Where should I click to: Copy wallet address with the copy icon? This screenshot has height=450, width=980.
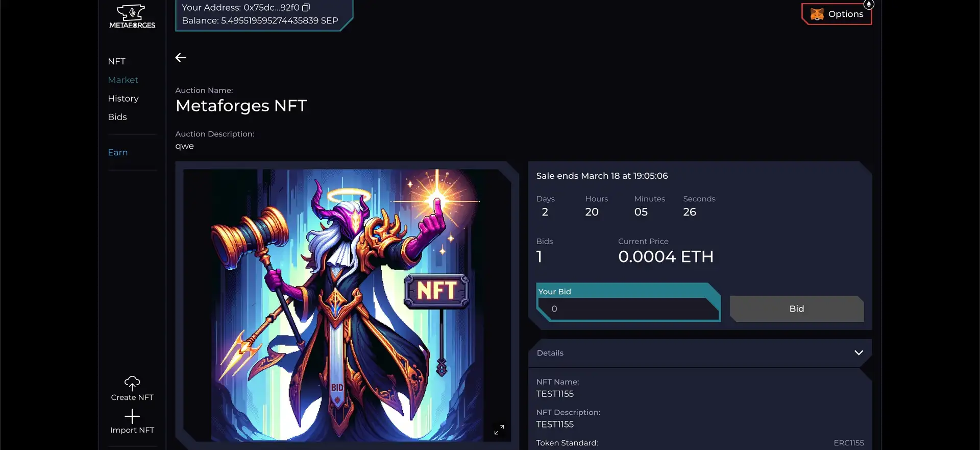tap(306, 8)
